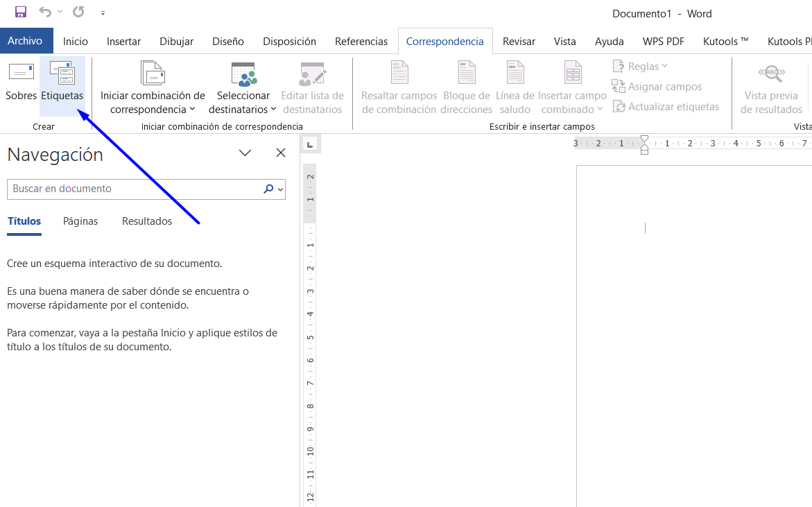Open the undo history dropdown arrow
The height and width of the screenshot is (507, 812).
(60, 12)
